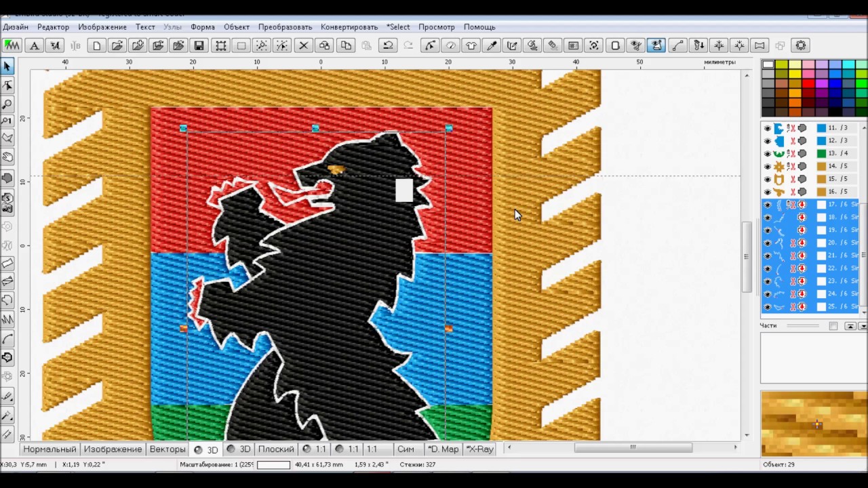Click the first small button in Части header
This screenshot has height=488, width=868.
point(833,326)
